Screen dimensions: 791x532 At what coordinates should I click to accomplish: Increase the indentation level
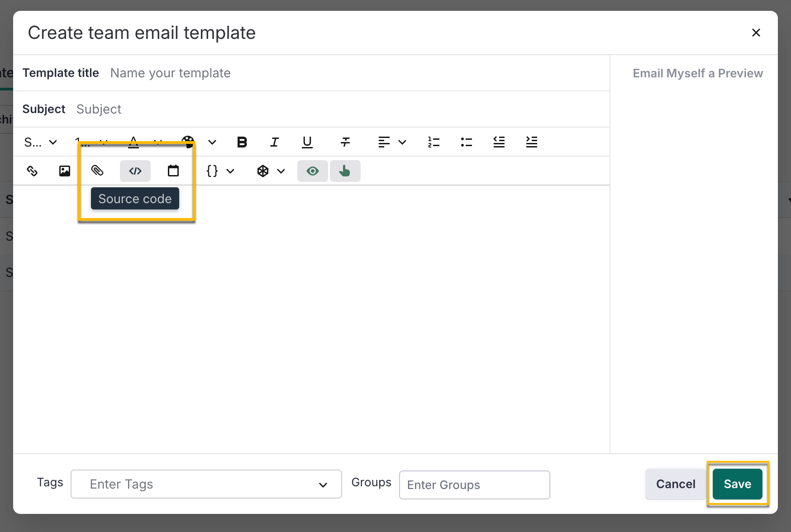tap(532, 142)
